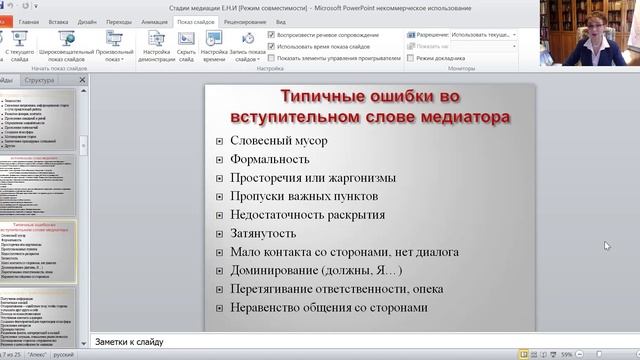This screenshot has width=640, height=360.
Task: Click zoom out minus button
Action: point(579,354)
